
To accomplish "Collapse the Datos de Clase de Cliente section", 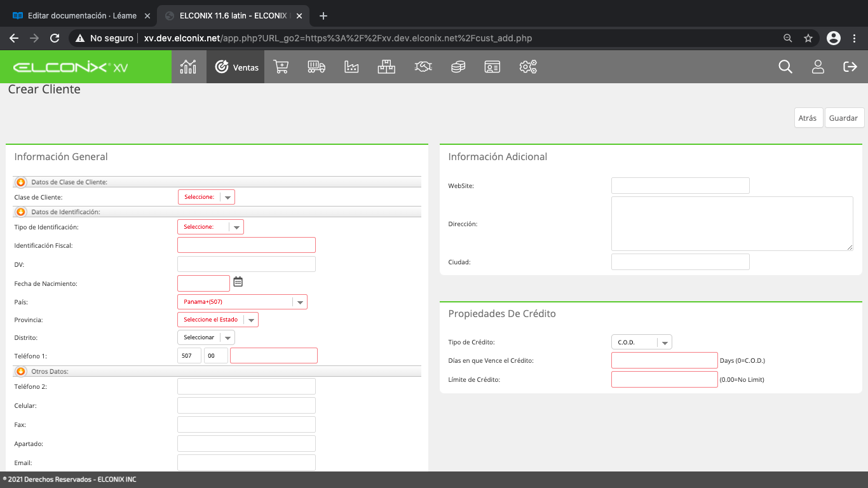I will [21, 182].
